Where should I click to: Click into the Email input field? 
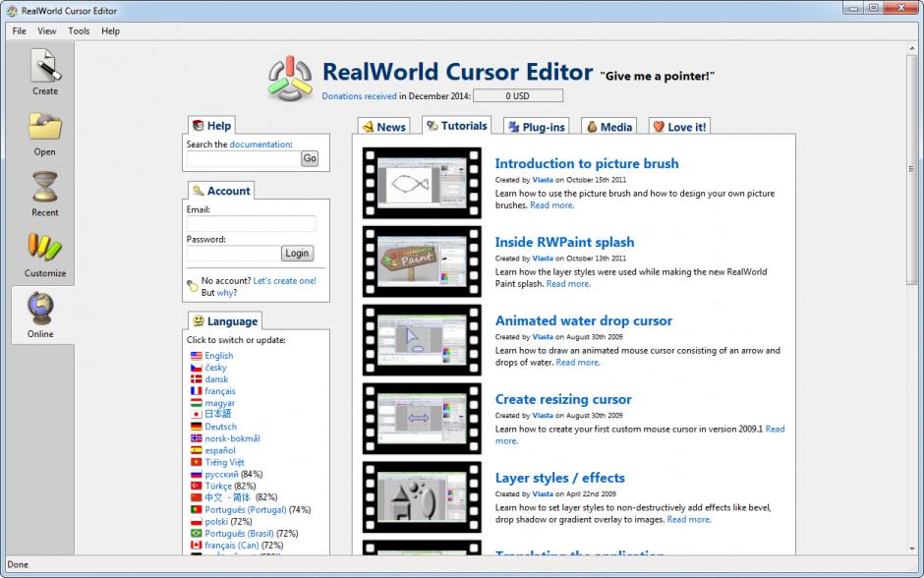pyautogui.click(x=251, y=223)
